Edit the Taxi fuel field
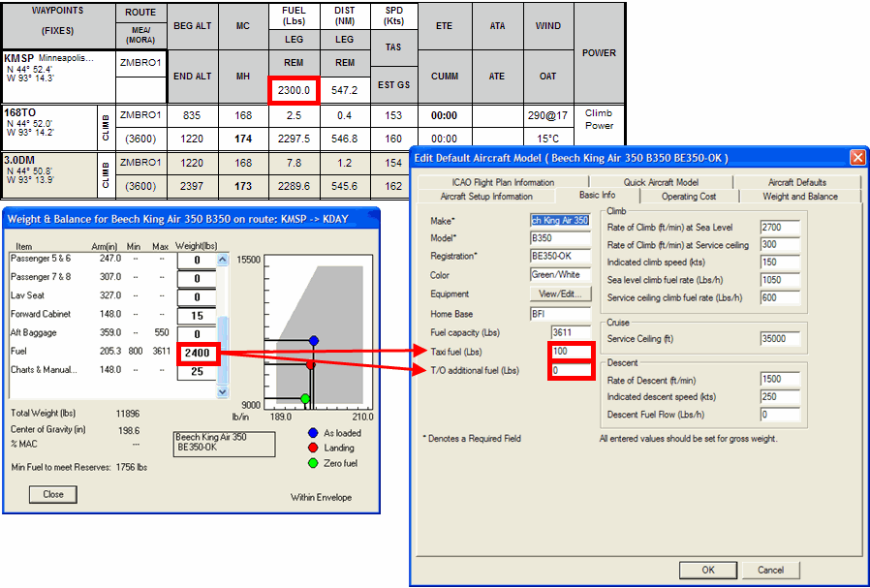Image resolution: width=870 pixels, height=588 pixels. tap(570, 352)
